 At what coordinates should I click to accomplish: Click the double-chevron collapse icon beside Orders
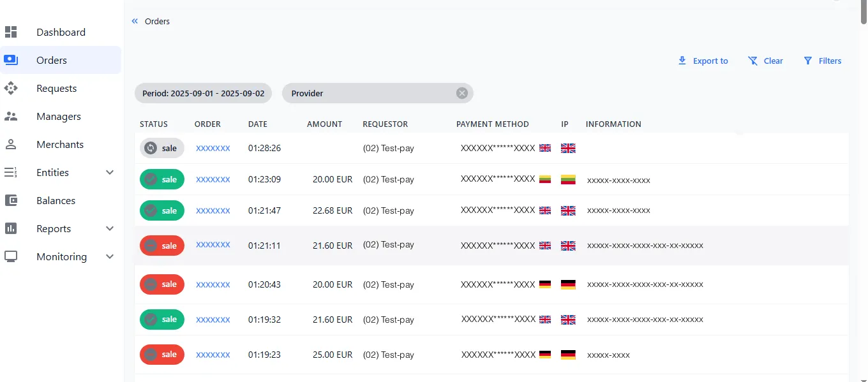click(x=135, y=21)
